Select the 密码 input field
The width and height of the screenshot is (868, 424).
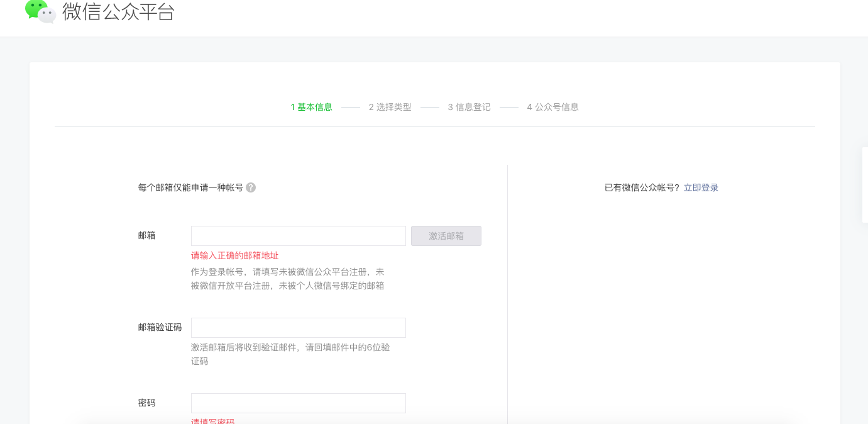point(298,403)
